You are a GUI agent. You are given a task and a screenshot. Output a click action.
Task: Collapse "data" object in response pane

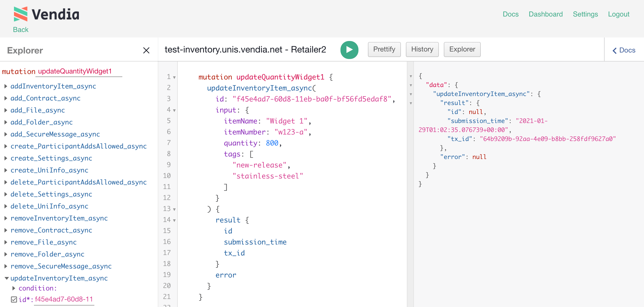411,85
